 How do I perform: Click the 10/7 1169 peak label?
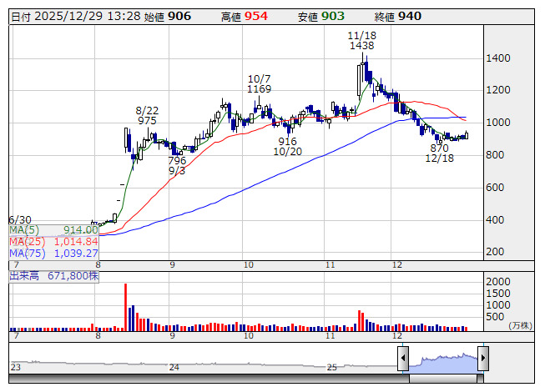click(x=259, y=84)
